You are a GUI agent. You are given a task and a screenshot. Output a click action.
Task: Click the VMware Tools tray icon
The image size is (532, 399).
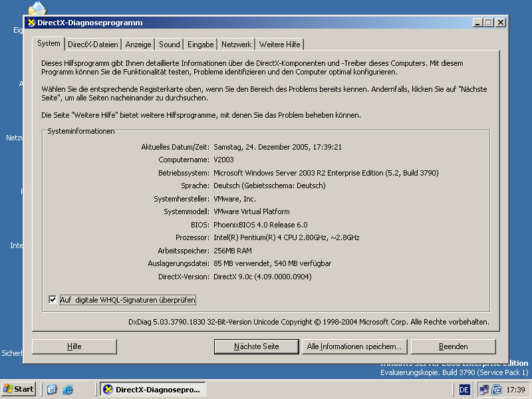(x=496, y=389)
